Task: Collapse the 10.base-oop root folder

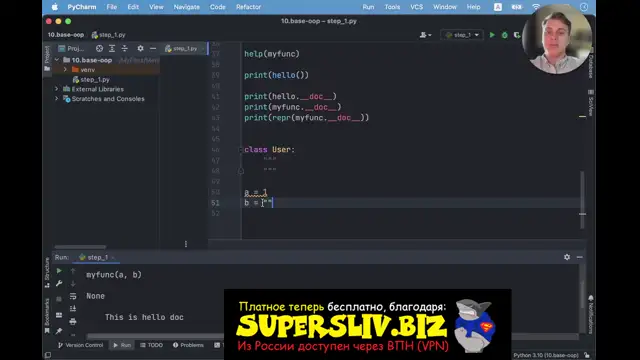Action: click(57, 60)
